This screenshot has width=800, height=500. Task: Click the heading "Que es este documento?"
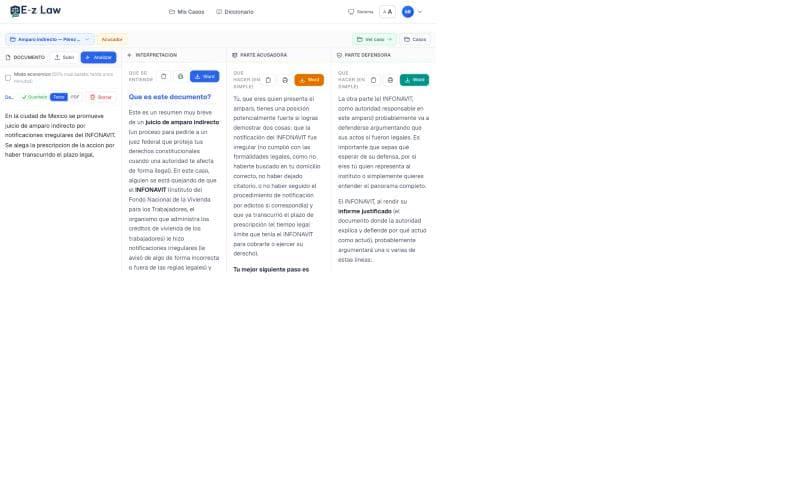click(x=169, y=97)
